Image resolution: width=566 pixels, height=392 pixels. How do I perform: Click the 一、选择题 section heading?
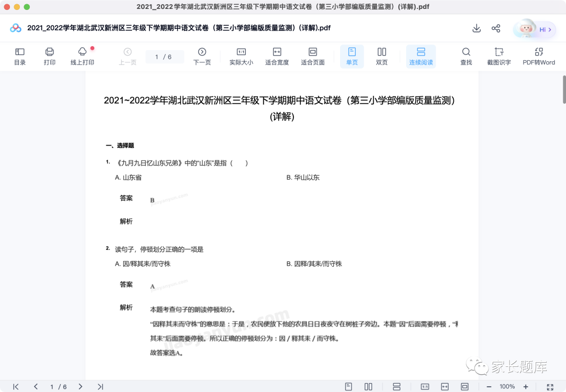coord(120,146)
